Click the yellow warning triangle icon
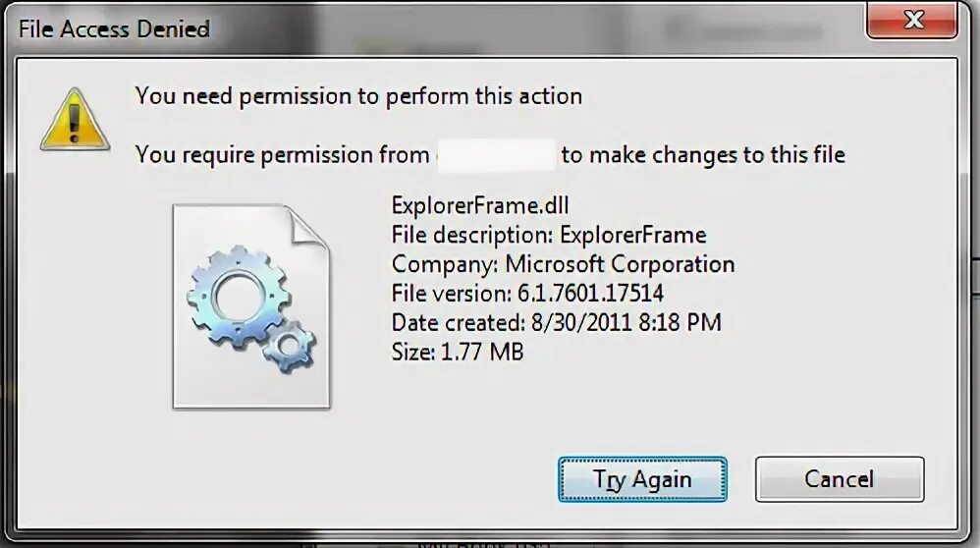Screen dimensions: 980x548 pos(75,120)
